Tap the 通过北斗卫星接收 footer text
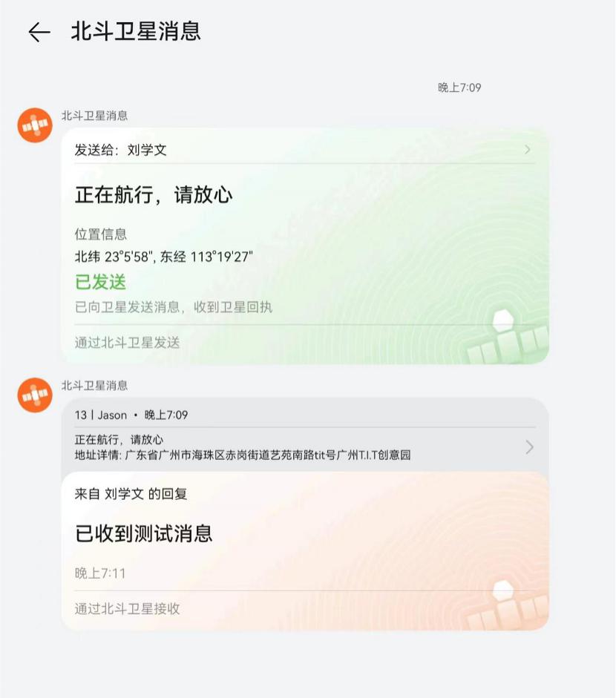The width and height of the screenshot is (616, 698). click(128, 608)
